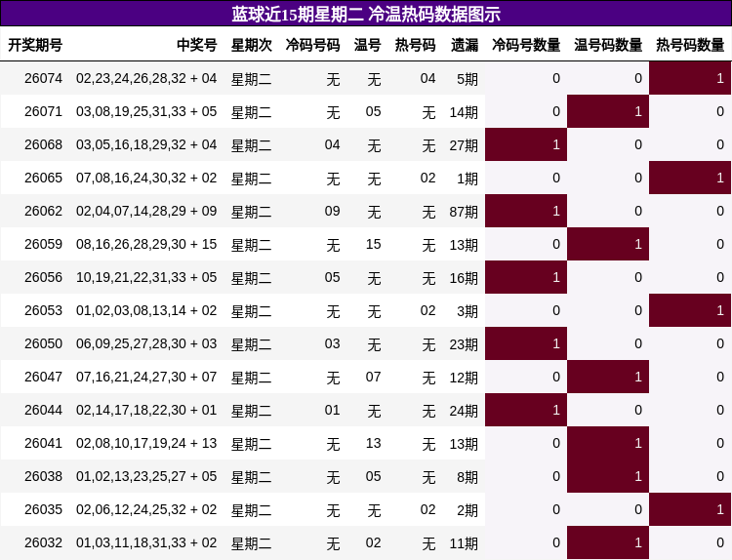Select the 热号码数量 column header

coord(690,45)
